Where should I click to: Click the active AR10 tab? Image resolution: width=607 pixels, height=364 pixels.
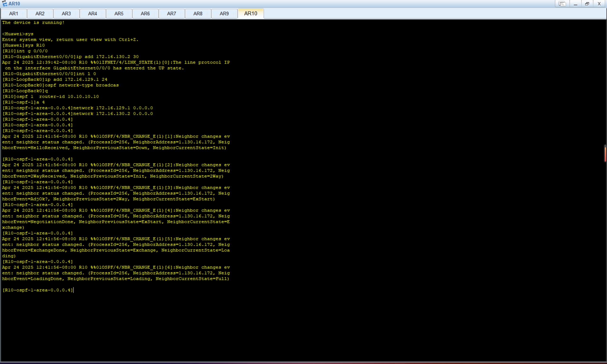pyautogui.click(x=251, y=14)
